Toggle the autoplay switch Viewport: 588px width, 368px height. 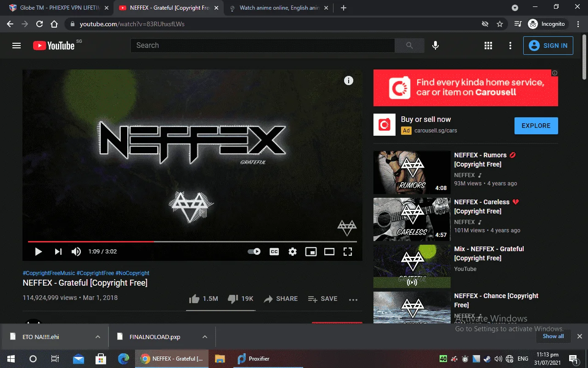[254, 252]
